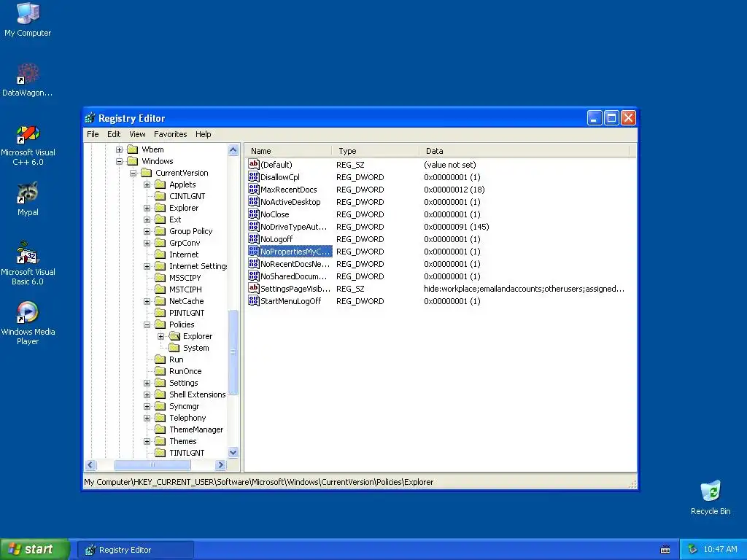747x560 pixels.
Task: Click the DWORD icon beside NoClose
Action: pyautogui.click(x=253, y=214)
